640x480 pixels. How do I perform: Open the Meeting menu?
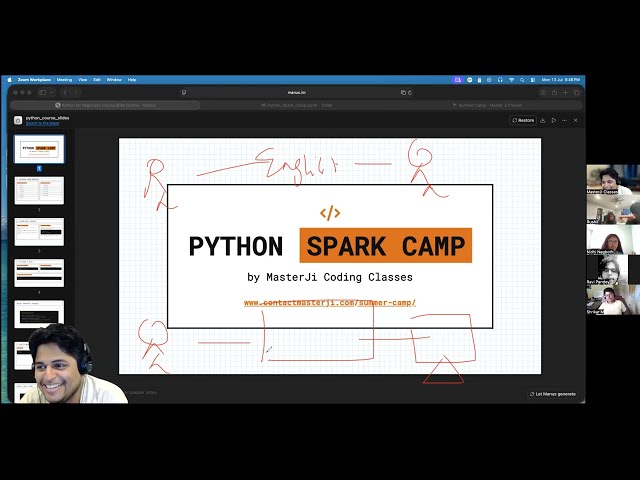(x=64, y=80)
